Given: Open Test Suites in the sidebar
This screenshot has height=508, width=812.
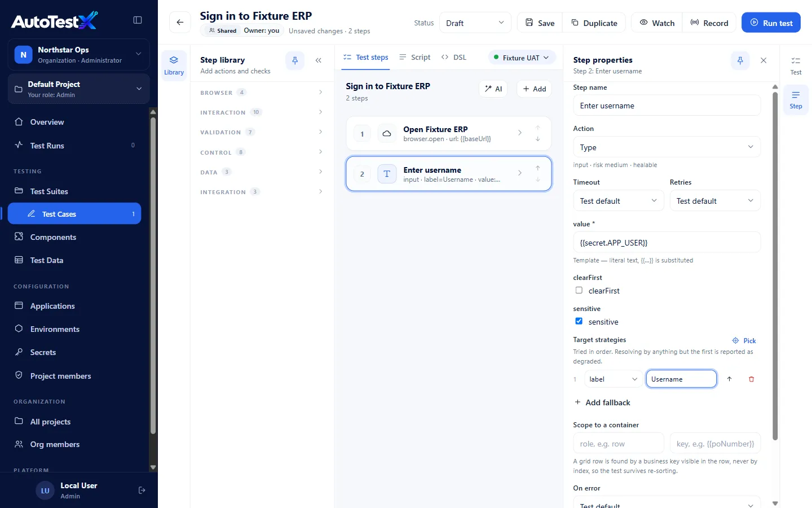Looking at the screenshot, I should 74,191.
